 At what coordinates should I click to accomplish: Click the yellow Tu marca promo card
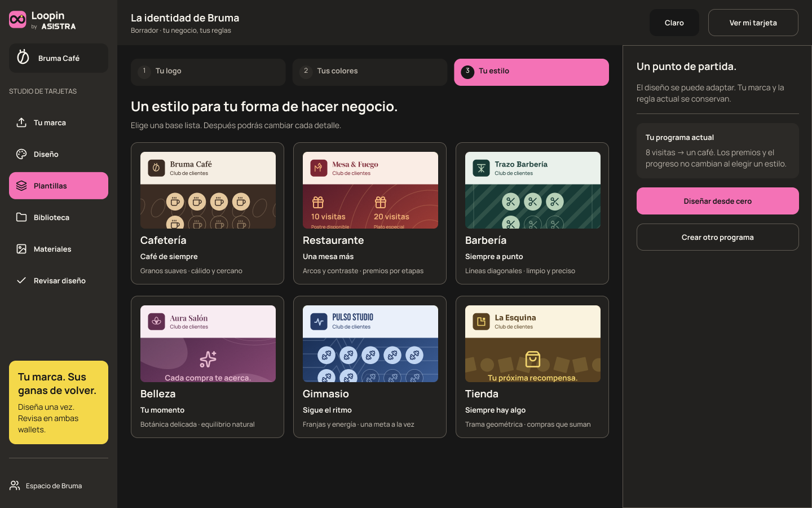pos(59,402)
